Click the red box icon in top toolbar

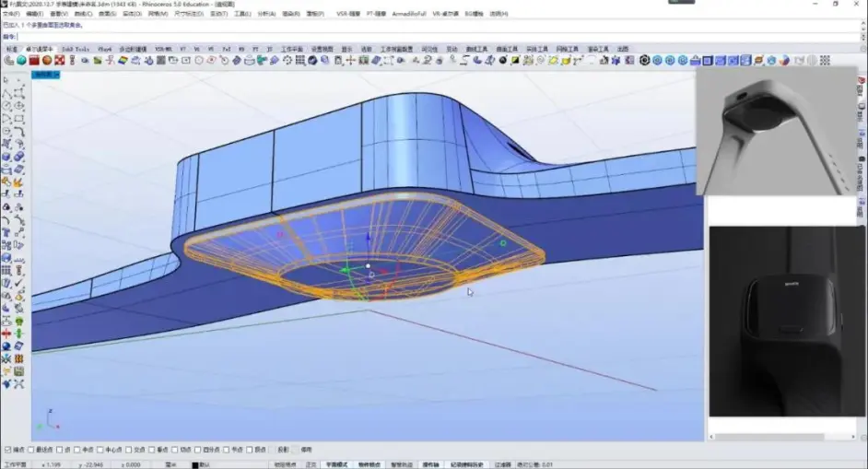pos(34,61)
